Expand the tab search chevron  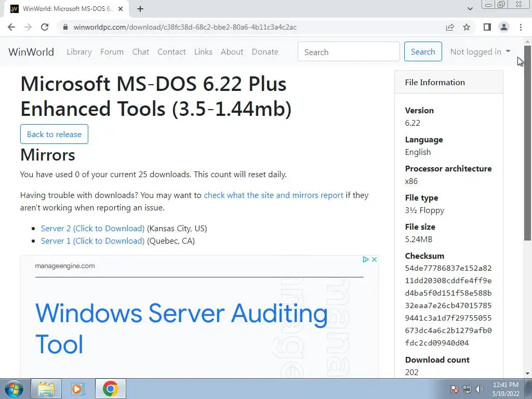coord(470,9)
